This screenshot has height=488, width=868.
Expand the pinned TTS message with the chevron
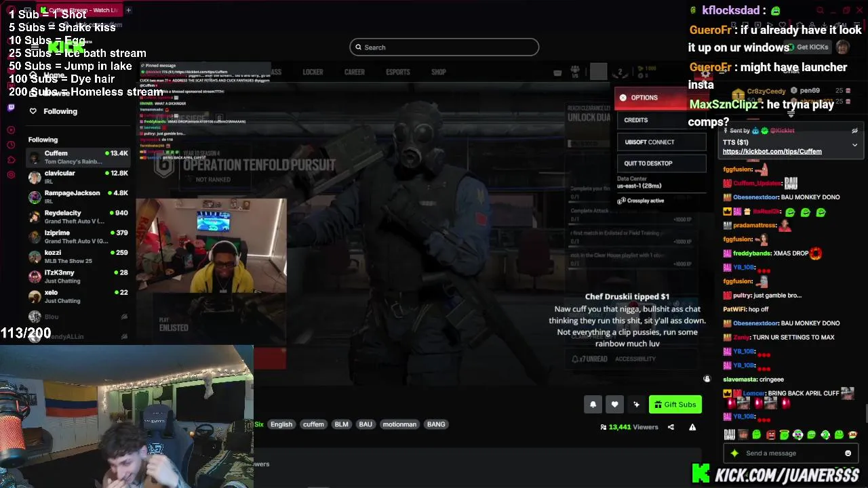[854, 145]
